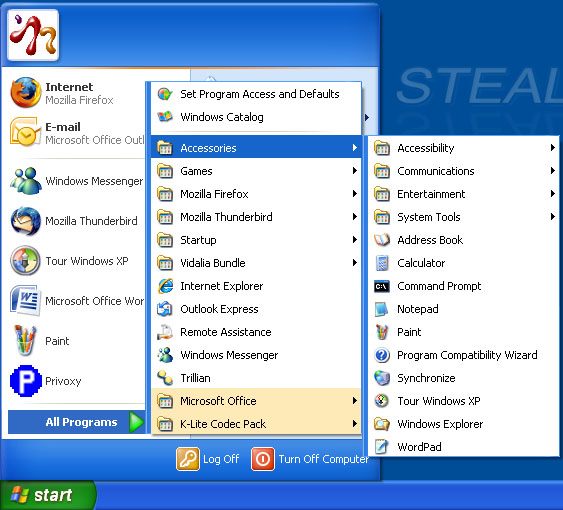This screenshot has height=510, width=563.
Task: Launch Notepad
Action: tap(464, 309)
